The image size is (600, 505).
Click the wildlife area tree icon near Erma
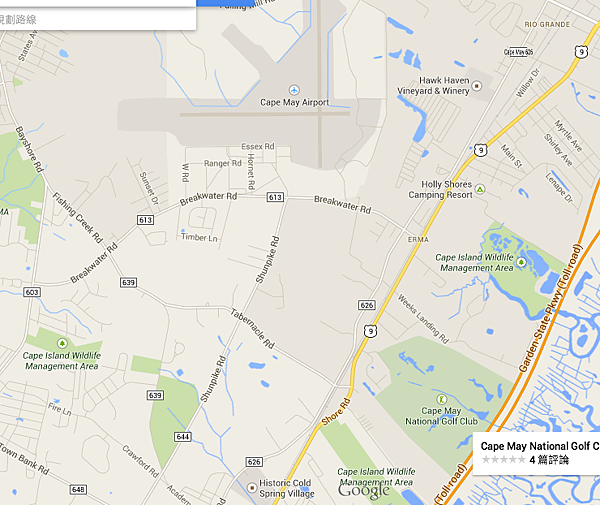521,262
